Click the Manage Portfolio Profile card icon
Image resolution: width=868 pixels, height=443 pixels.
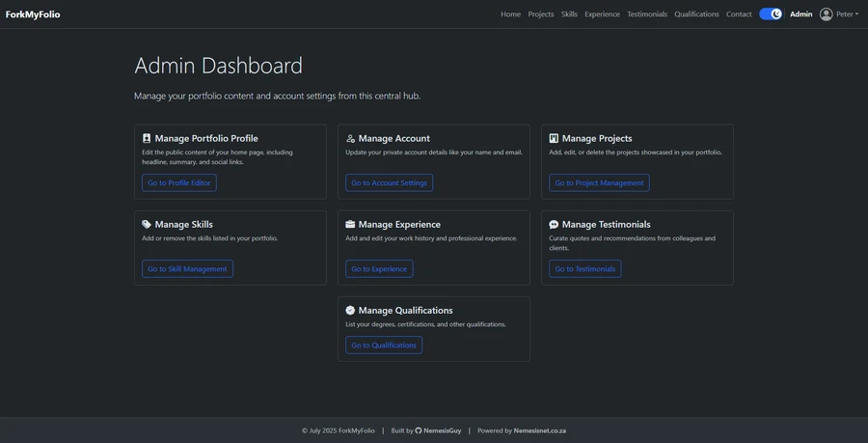(x=147, y=139)
